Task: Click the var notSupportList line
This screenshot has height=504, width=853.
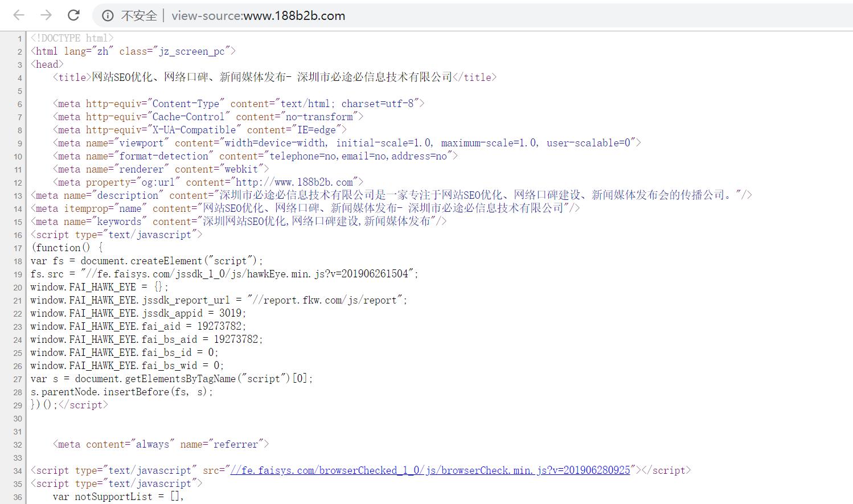Action: [118, 497]
